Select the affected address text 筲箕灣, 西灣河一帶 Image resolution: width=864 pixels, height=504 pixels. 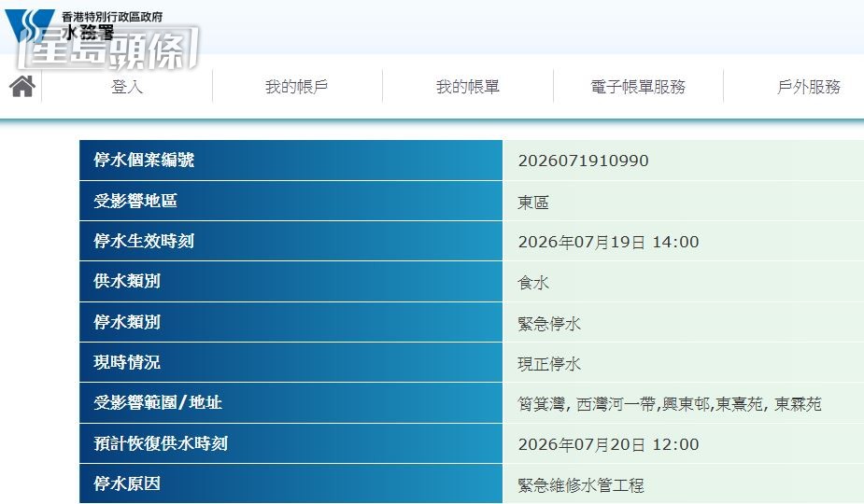pyautogui.click(x=586, y=404)
